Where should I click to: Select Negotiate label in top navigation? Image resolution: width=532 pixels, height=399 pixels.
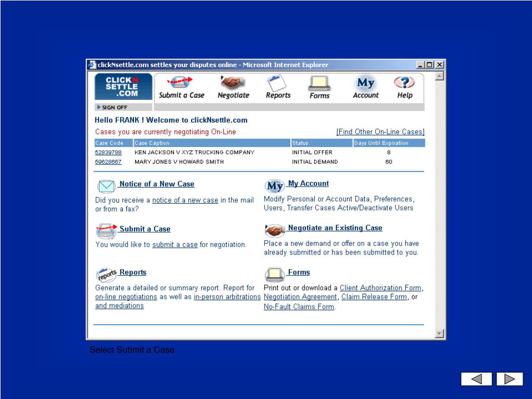pos(233,96)
